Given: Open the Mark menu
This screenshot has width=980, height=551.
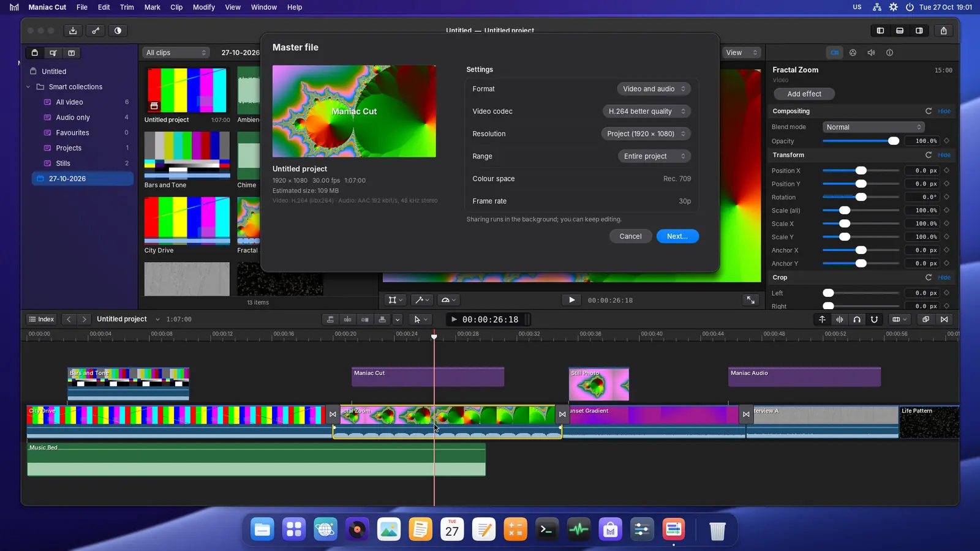Looking at the screenshot, I should click(x=152, y=7).
